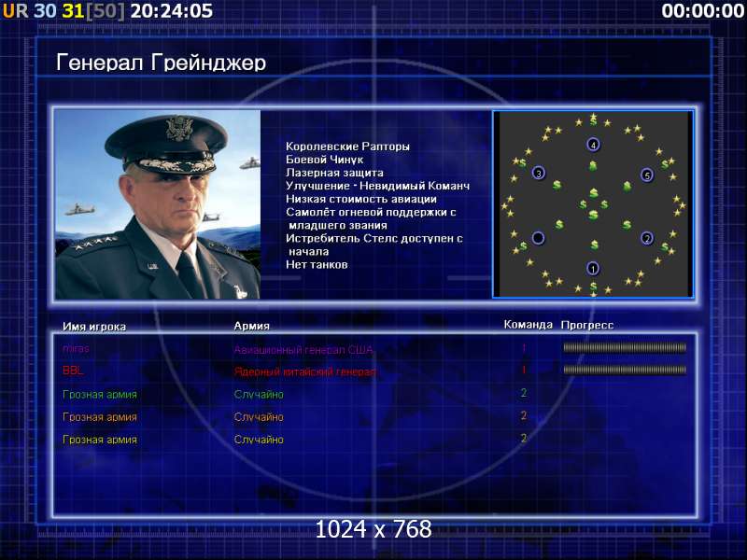Select start position 1 on the map
The image size is (747, 560).
[x=593, y=269]
